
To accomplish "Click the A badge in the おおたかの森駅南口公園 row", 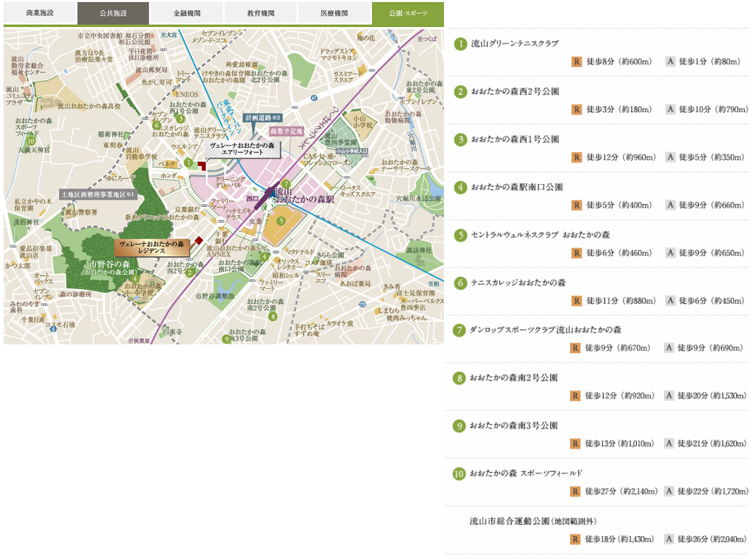I will (x=670, y=205).
